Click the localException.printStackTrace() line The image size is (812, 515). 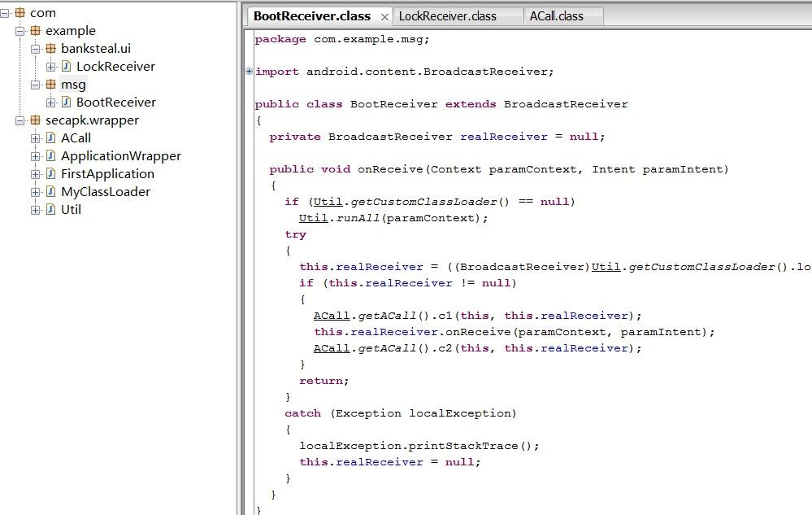tap(419, 446)
